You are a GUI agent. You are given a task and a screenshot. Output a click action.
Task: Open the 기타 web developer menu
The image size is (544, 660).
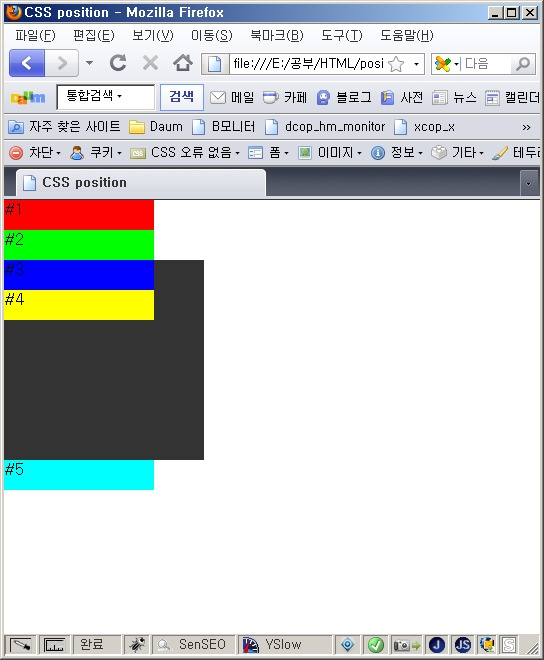click(458, 152)
